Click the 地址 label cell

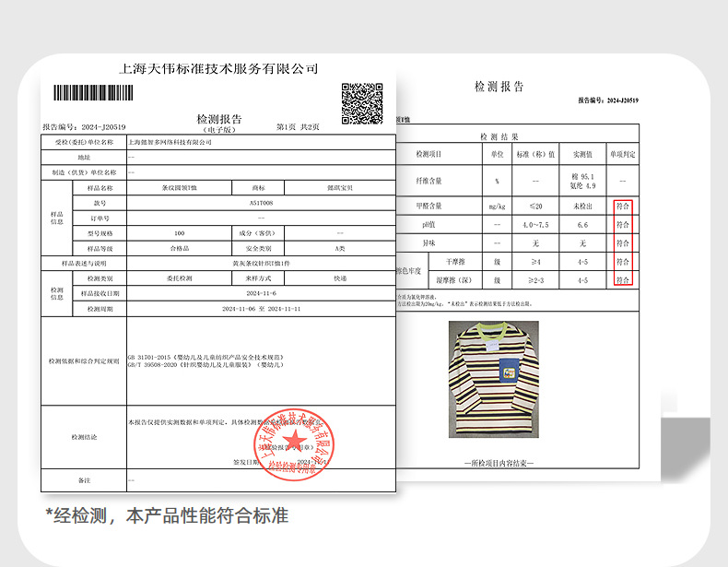84,158
